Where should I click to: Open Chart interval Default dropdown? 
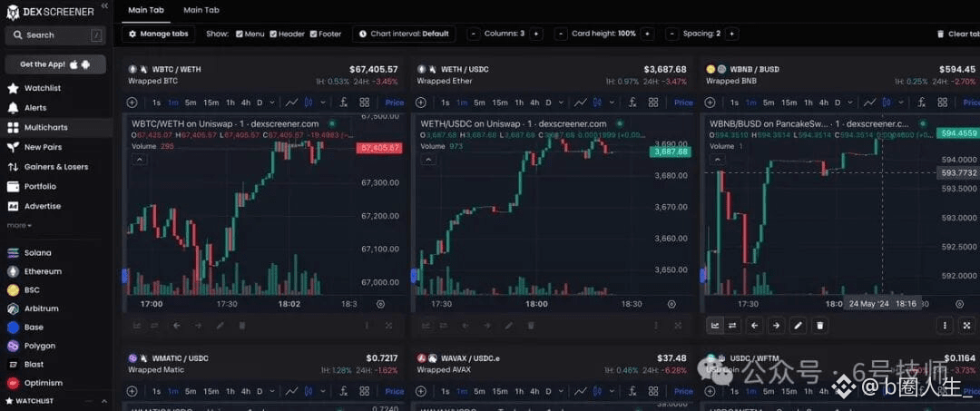pyautogui.click(x=404, y=34)
